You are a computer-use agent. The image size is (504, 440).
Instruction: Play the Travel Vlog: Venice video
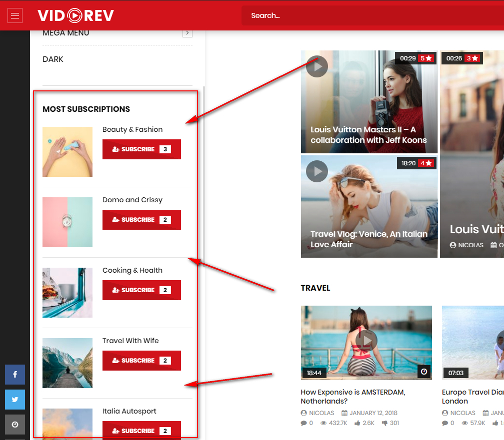(317, 171)
